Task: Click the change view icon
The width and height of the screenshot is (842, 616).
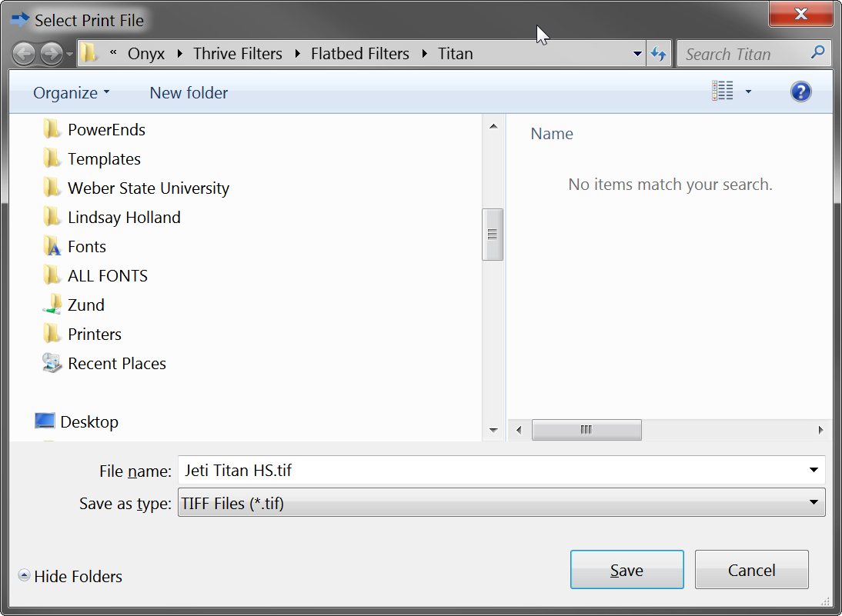Action: point(722,92)
